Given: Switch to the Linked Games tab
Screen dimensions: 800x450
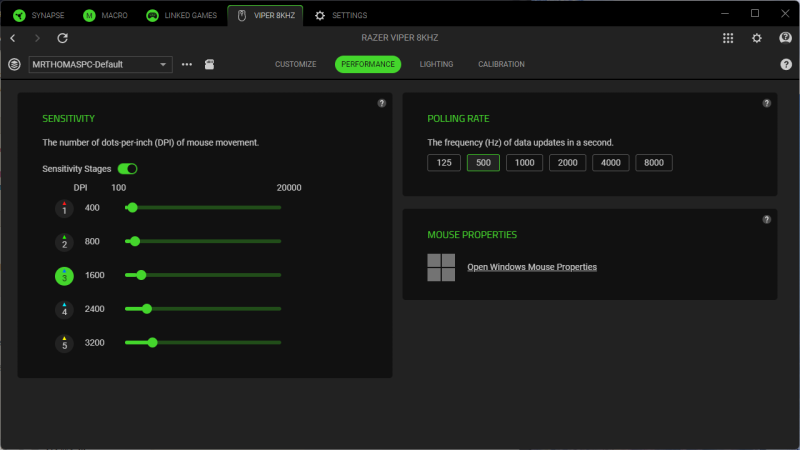Looking at the screenshot, I should pos(182,15).
